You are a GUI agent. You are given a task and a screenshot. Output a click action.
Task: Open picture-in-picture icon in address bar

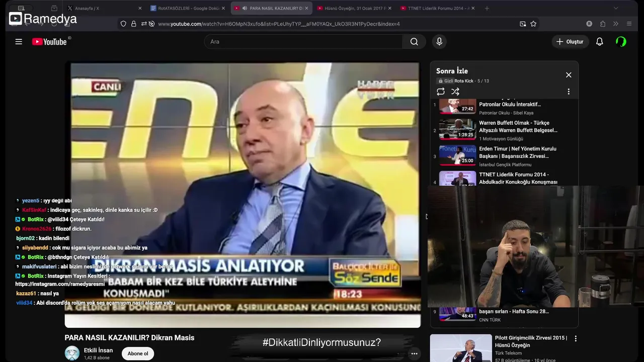click(x=523, y=24)
